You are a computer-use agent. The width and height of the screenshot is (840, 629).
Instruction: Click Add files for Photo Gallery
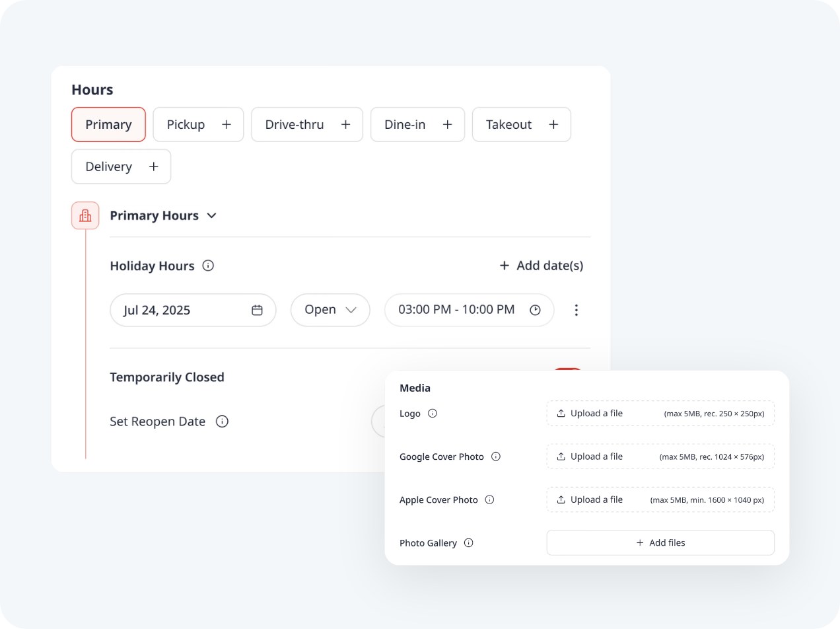pos(660,543)
